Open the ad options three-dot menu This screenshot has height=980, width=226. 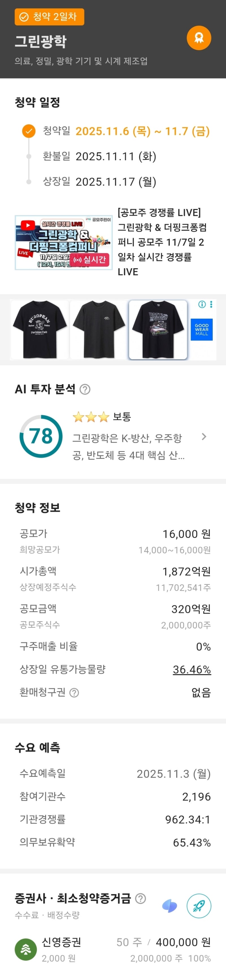[211, 304]
